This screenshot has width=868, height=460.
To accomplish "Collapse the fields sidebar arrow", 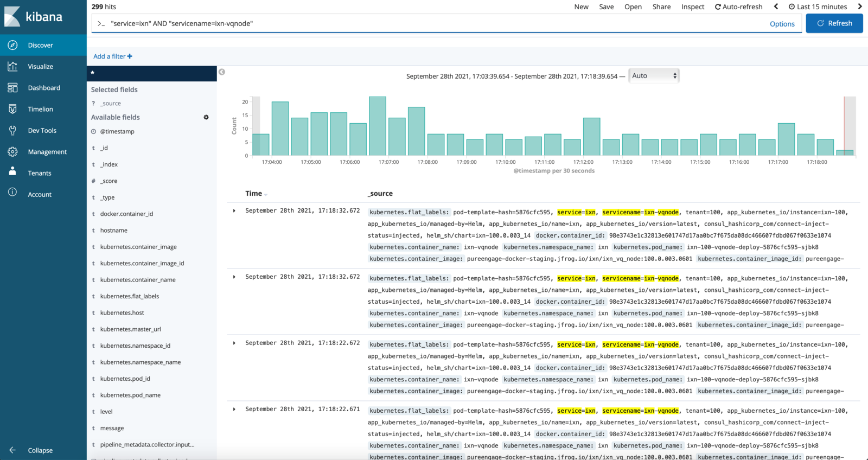I will click(x=222, y=72).
